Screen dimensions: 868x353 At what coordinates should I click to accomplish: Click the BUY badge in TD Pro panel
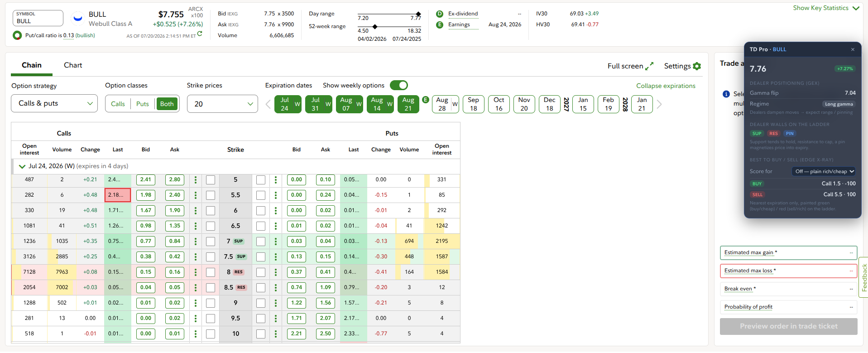point(757,184)
